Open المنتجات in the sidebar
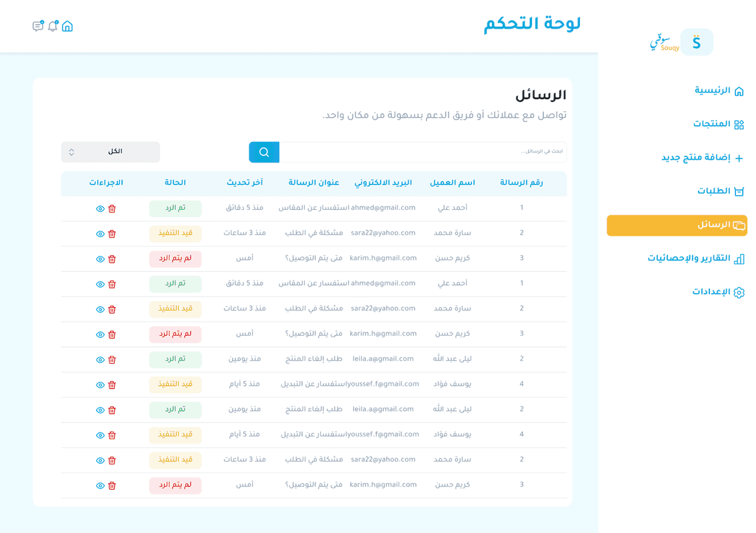The height and width of the screenshot is (533, 756). [718, 124]
